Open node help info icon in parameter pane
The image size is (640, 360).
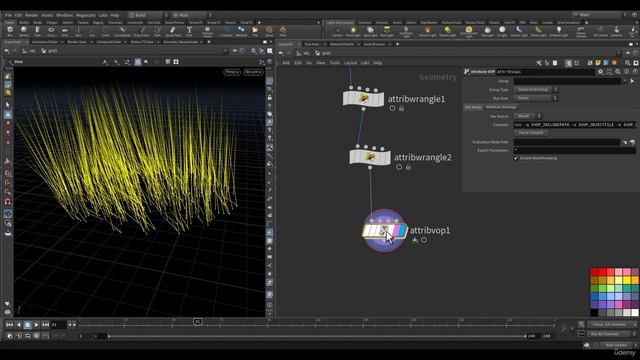(x=627, y=72)
